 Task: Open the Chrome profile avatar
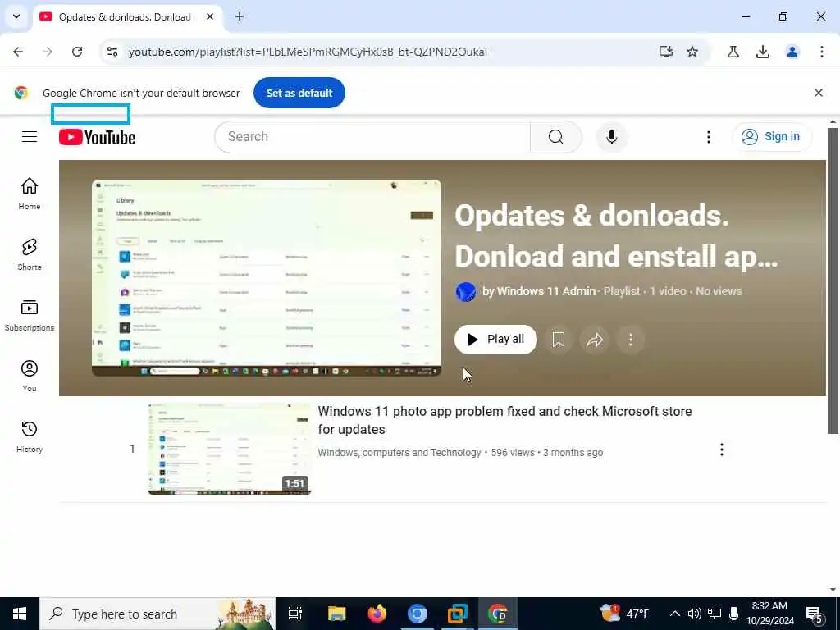pos(792,52)
